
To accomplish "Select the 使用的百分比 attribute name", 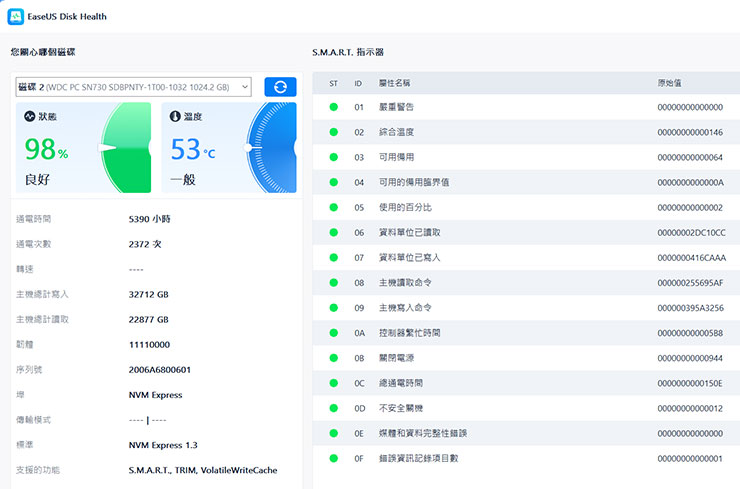I will tap(405, 207).
